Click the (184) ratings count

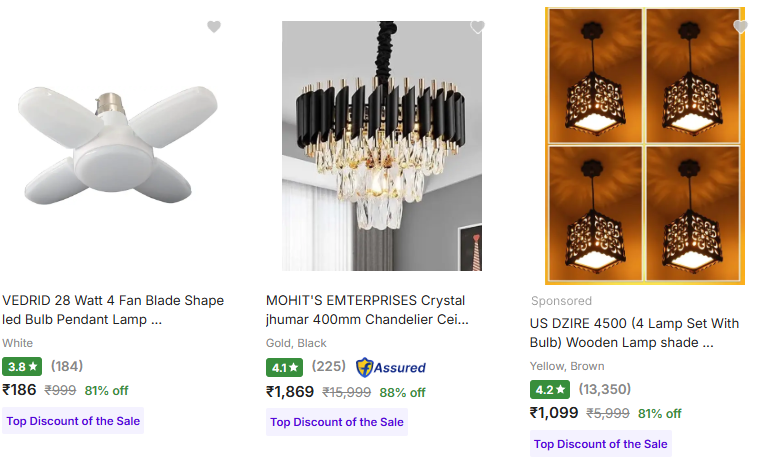[67, 366]
